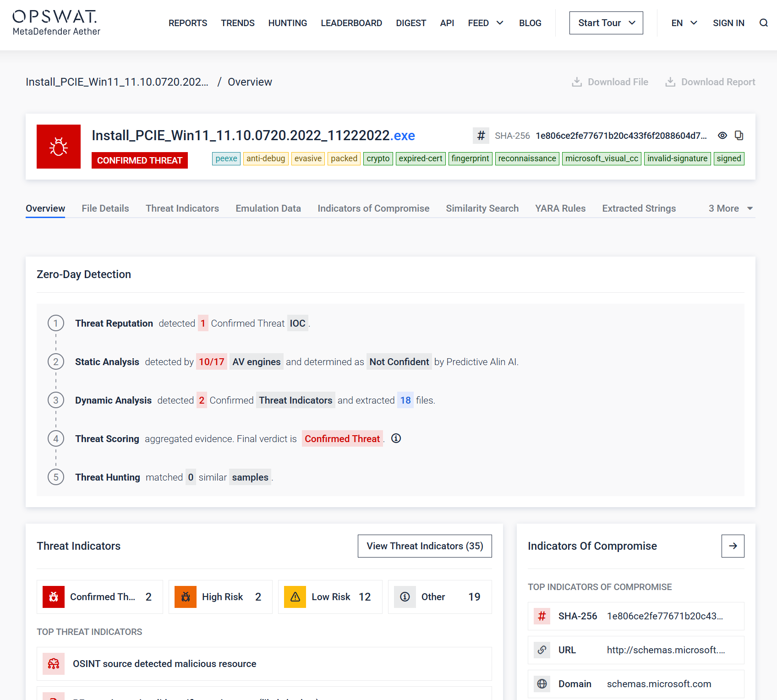Click the red hash icon in IOC list
The image size is (777, 700).
542,616
